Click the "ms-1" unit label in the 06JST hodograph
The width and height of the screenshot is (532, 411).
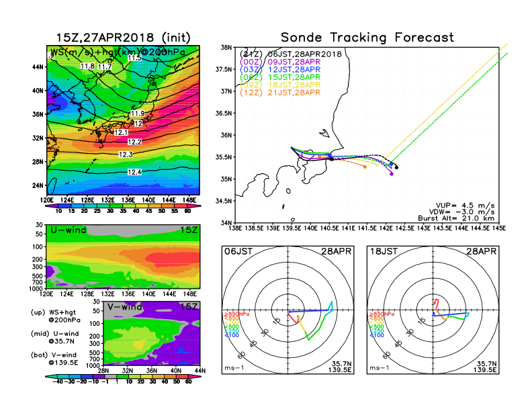click(234, 368)
